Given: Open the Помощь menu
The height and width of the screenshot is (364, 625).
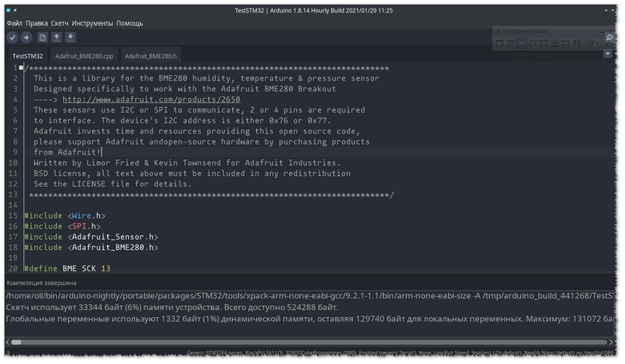Looking at the screenshot, I should [x=130, y=23].
